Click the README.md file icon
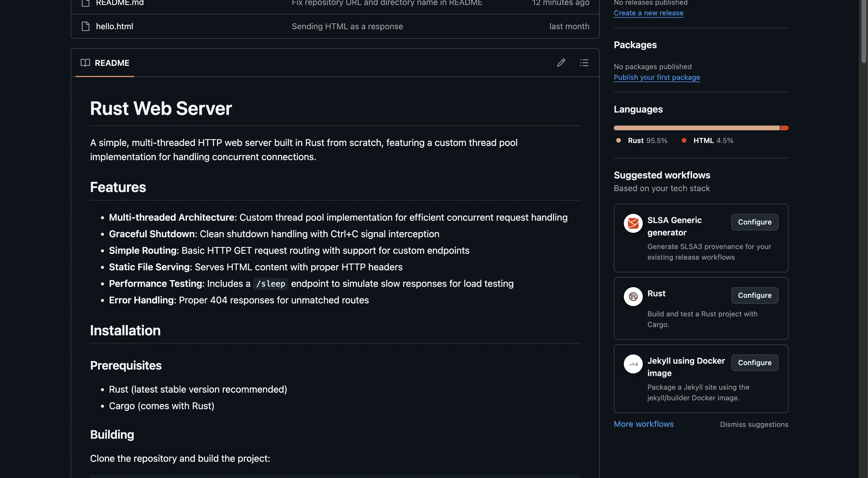Image resolution: width=868 pixels, height=478 pixels. click(86, 3)
